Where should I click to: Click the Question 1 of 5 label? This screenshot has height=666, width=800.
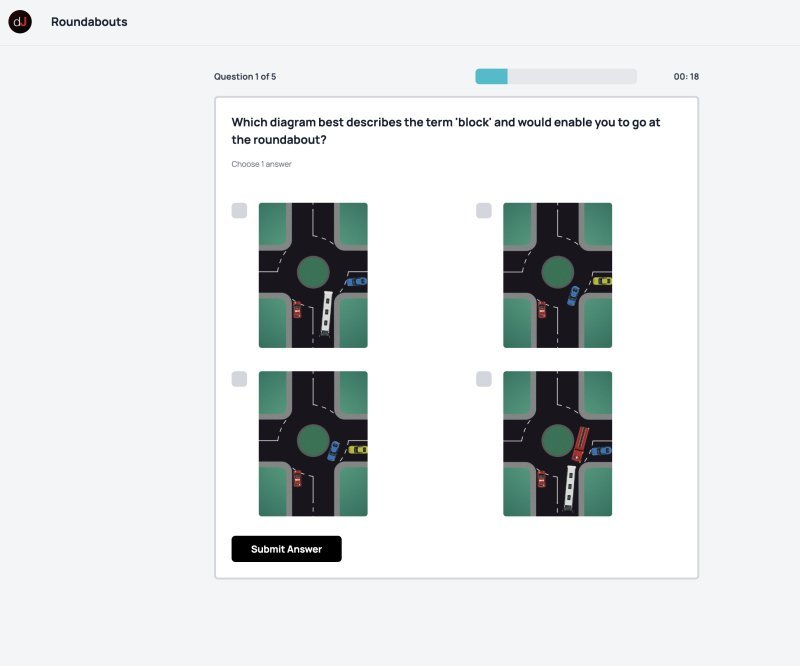click(x=245, y=77)
